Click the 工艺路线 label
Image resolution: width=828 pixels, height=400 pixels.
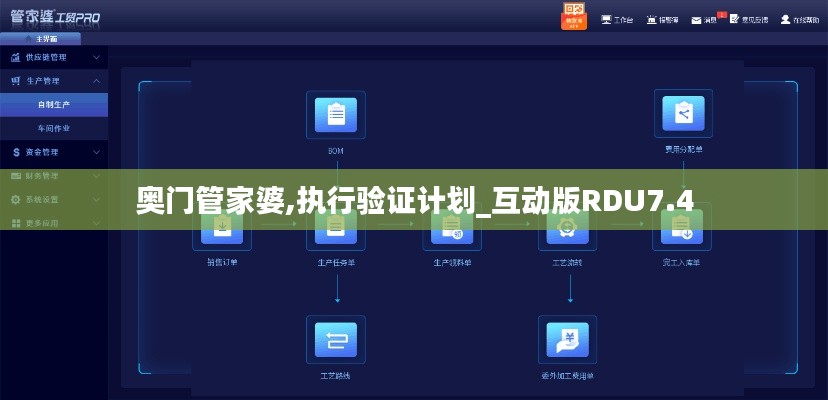(336, 376)
